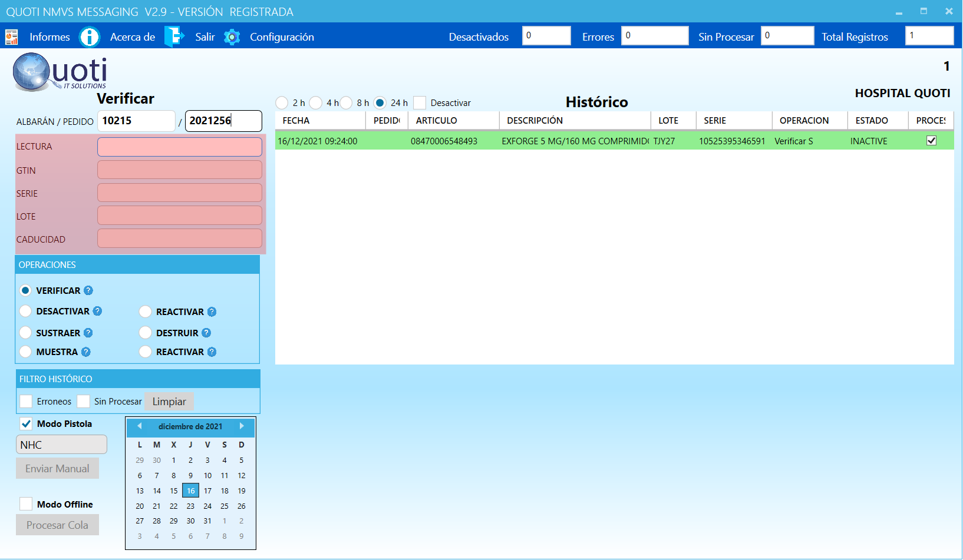The width and height of the screenshot is (963, 560).
Task: Click help icon next to VERIFICAR
Action: 88,290
